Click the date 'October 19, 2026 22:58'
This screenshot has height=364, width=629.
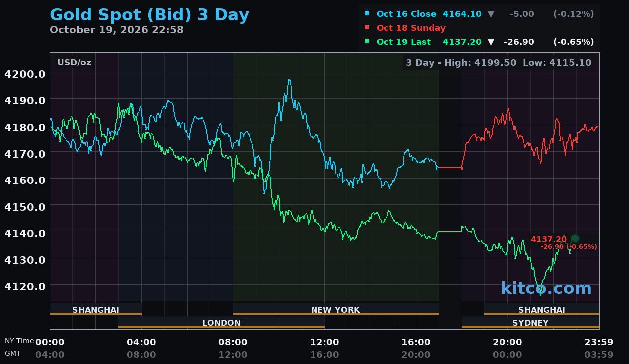tap(117, 30)
